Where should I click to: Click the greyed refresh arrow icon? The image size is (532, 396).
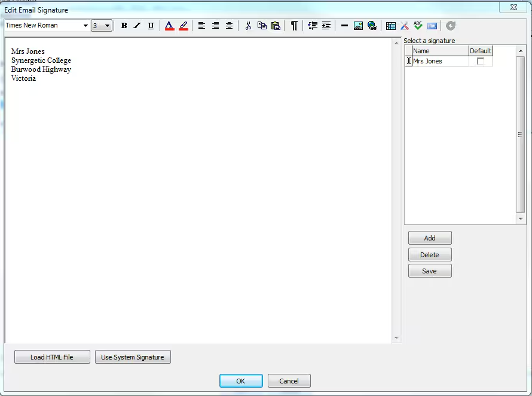[x=451, y=26]
